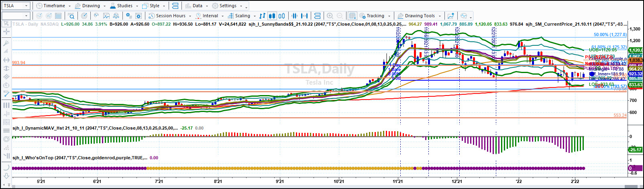The height and width of the screenshot is (189, 644).
Task: Select the pointer arrow tool in left toolbar
Action: click(x=6, y=24)
